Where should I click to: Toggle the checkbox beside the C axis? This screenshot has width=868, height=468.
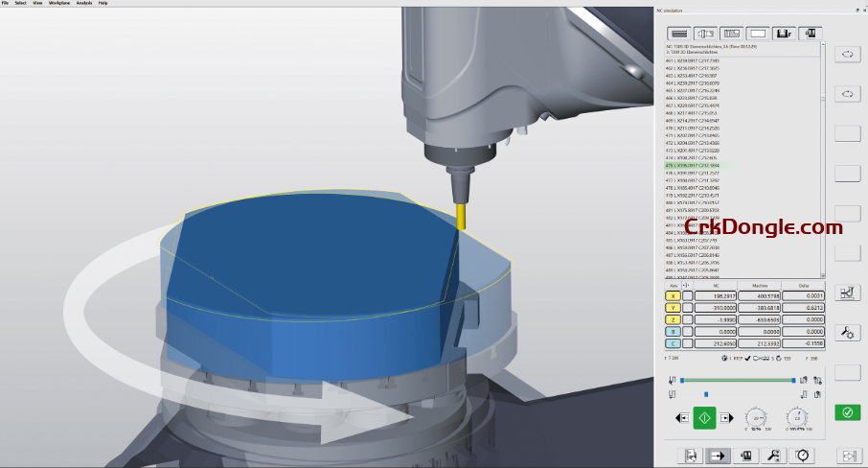(687, 342)
